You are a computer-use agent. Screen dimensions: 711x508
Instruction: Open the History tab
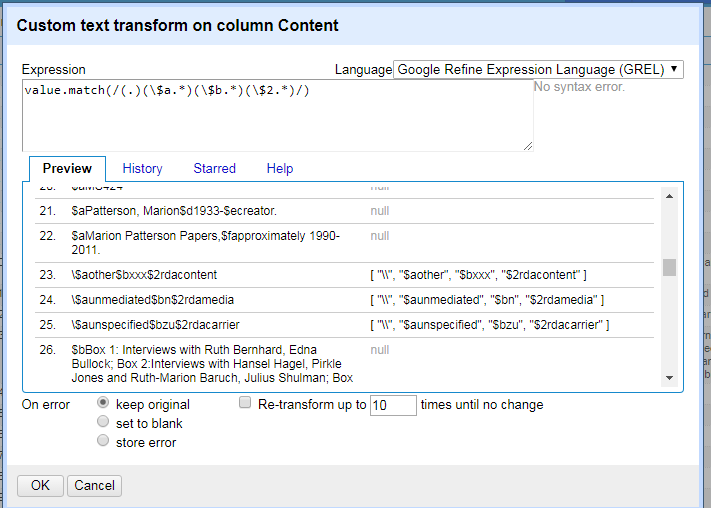coord(142,168)
